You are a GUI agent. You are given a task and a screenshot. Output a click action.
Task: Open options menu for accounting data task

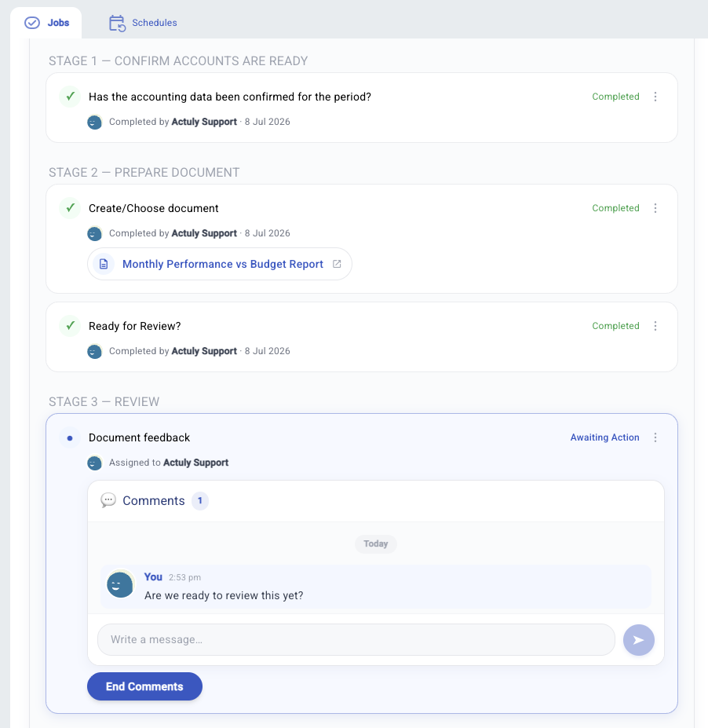point(655,97)
